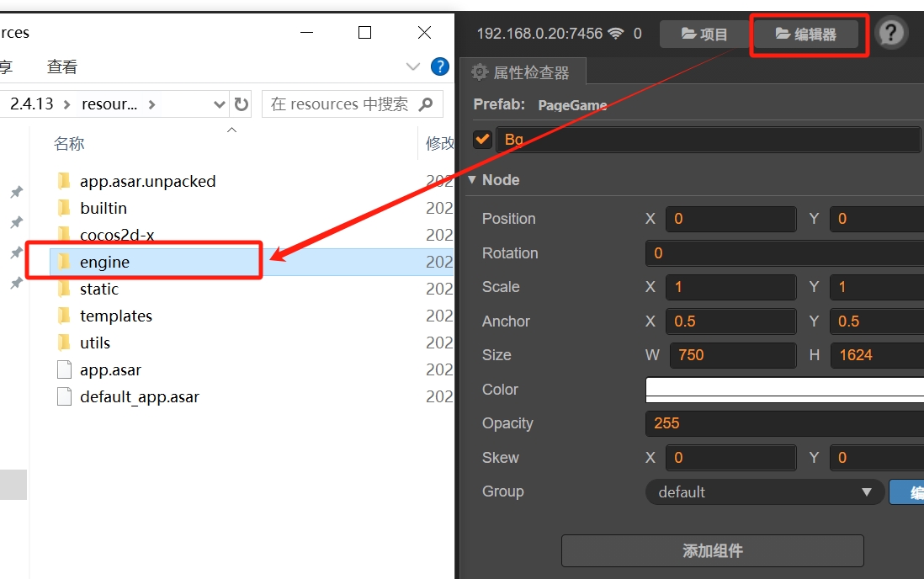Select the builtin folder
Screen dimensions: 924x579
tap(104, 208)
